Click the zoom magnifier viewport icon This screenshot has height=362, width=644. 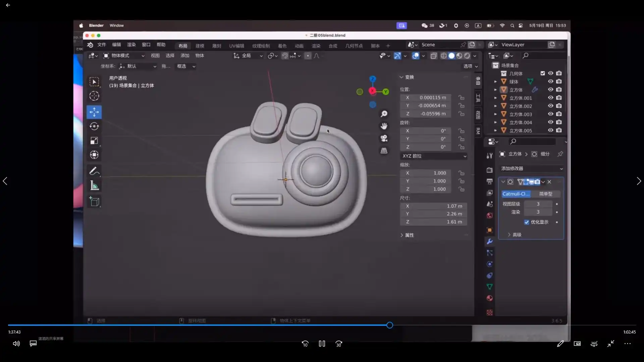384,114
